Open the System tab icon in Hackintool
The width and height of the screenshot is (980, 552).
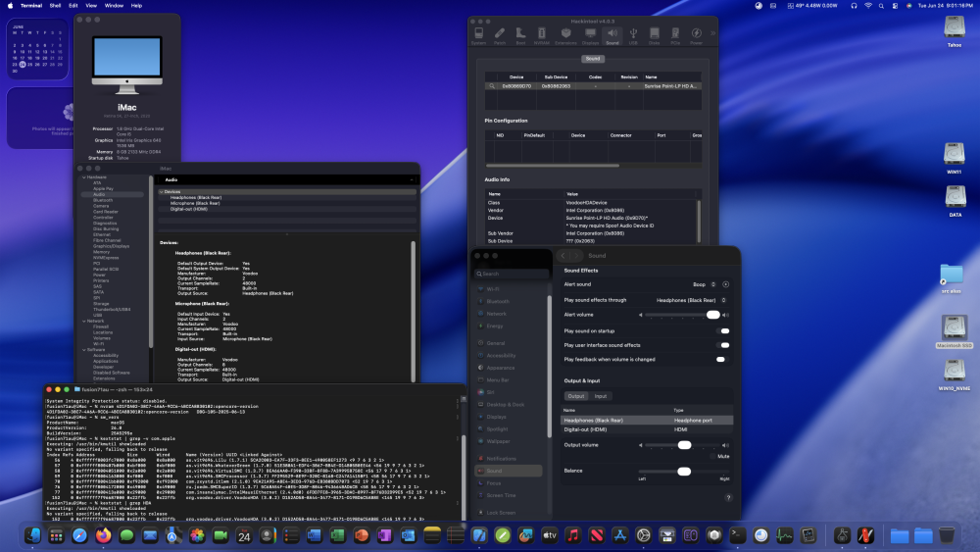pyautogui.click(x=479, y=35)
